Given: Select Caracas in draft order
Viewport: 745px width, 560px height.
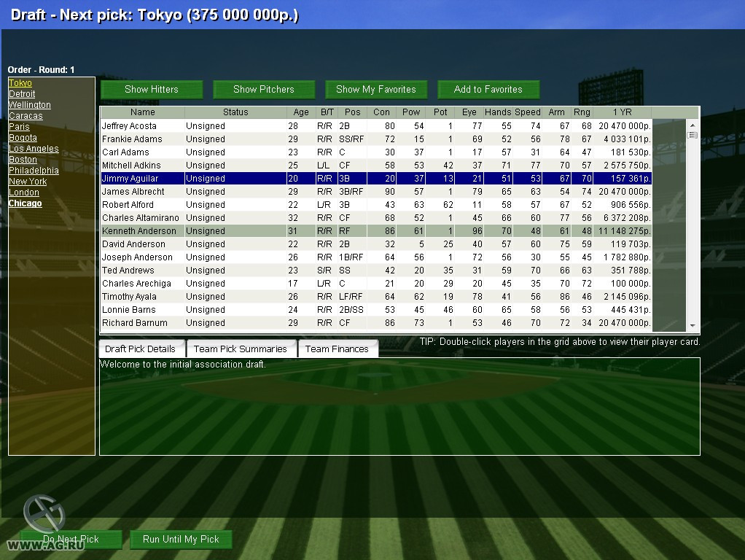Looking at the screenshot, I should tap(26, 116).
